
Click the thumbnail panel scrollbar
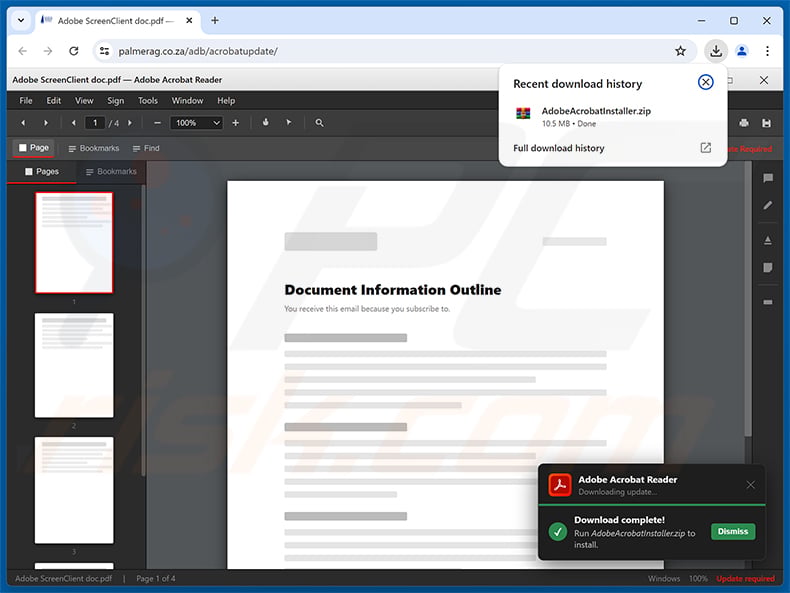click(x=143, y=330)
